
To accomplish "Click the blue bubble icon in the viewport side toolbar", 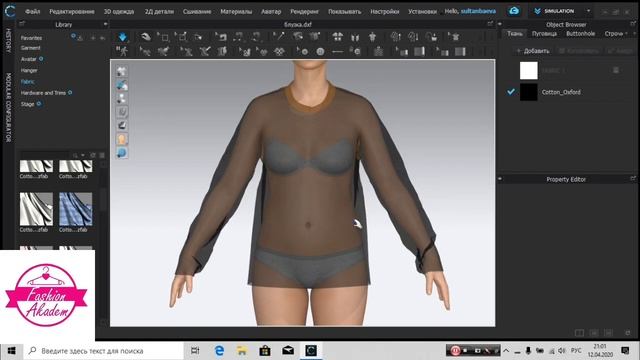I will click(x=122, y=153).
